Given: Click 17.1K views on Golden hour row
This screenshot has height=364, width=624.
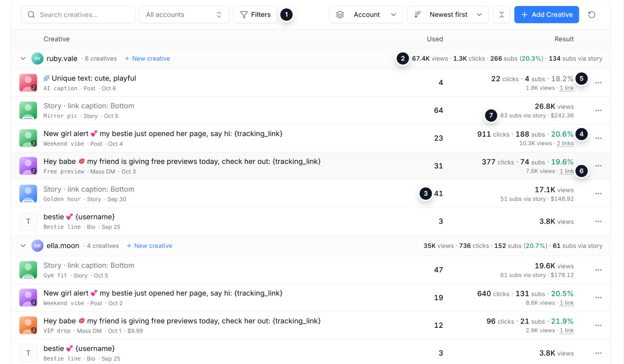Looking at the screenshot, I should (554, 190).
